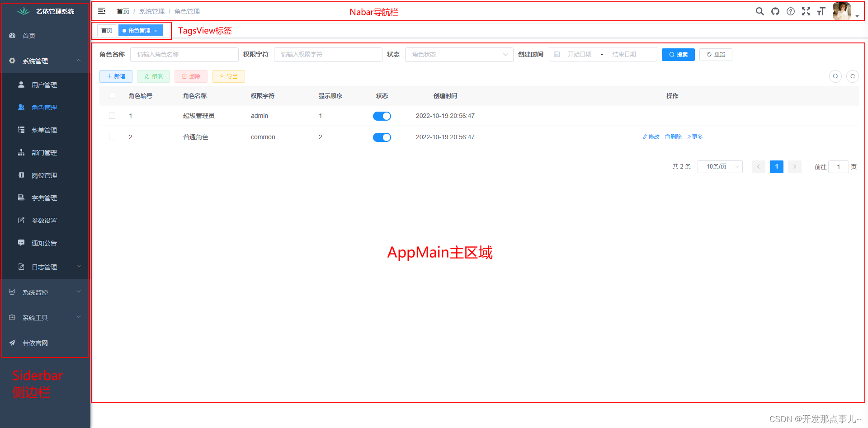Click 修改 link in 普通角色 row
Image resolution: width=868 pixels, height=428 pixels.
click(x=651, y=137)
